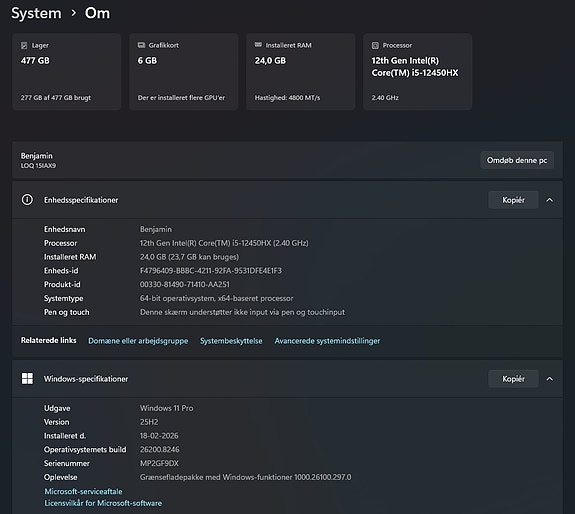This screenshot has width=575, height=514.
Task: Collapse the Enhedsspecifikationer section with the chevron
Action: pos(549,200)
